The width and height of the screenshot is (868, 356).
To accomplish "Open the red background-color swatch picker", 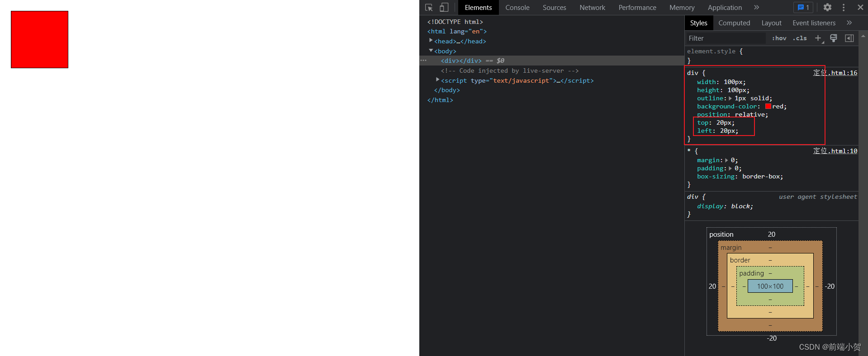I will coord(768,107).
